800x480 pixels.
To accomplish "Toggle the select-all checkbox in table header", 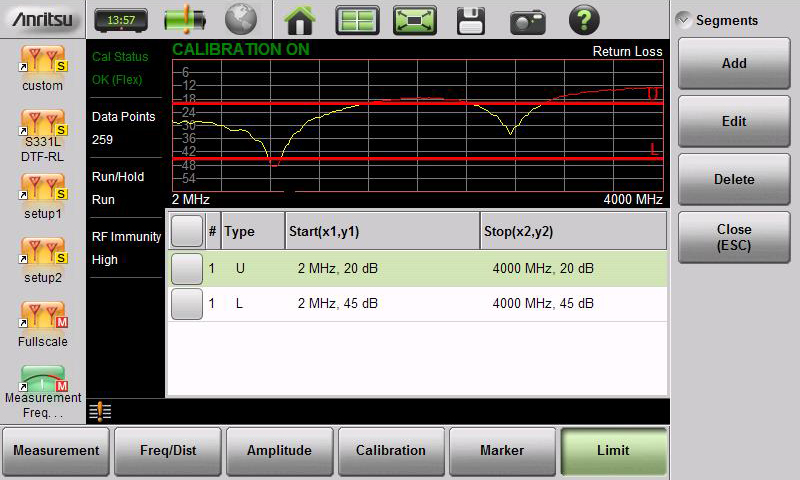I will (x=187, y=231).
